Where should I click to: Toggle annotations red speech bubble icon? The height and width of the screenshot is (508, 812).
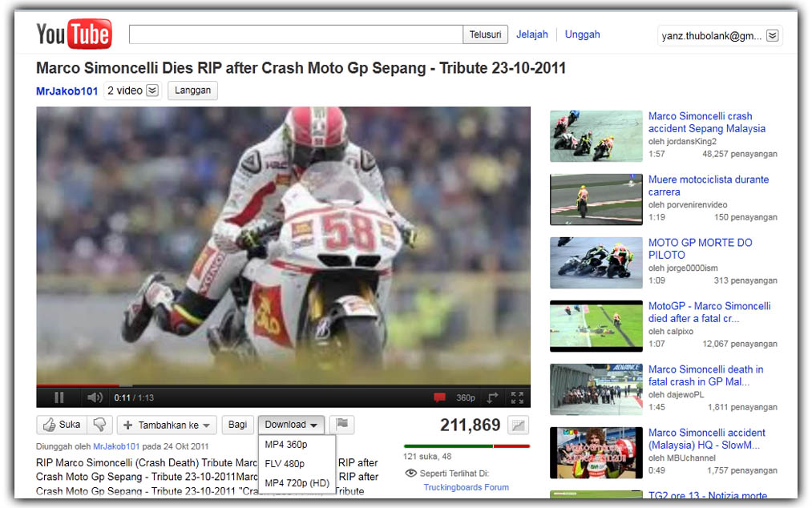pos(439,397)
